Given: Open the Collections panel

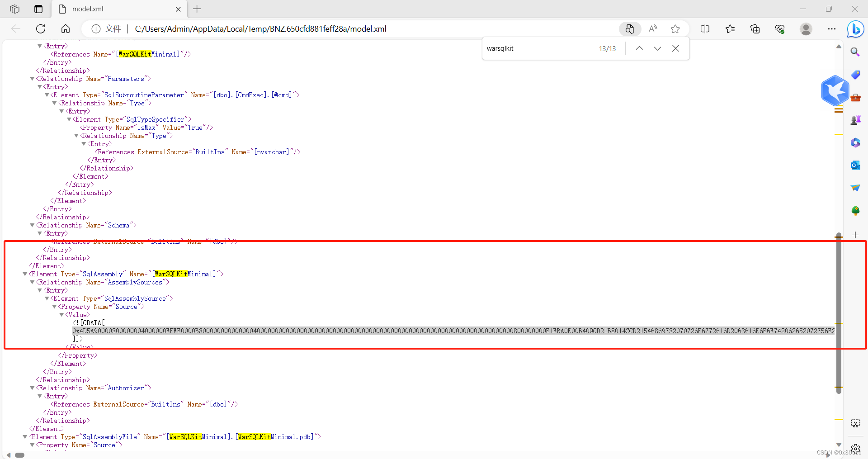Looking at the screenshot, I should (755, 29).
